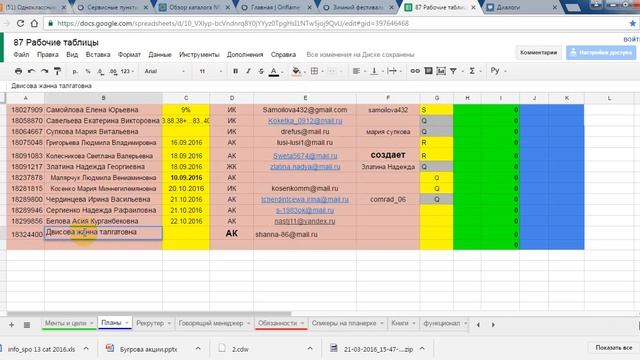Open more number formats 123 dropdown
640x360 pixels.
(x=127, y=71)
